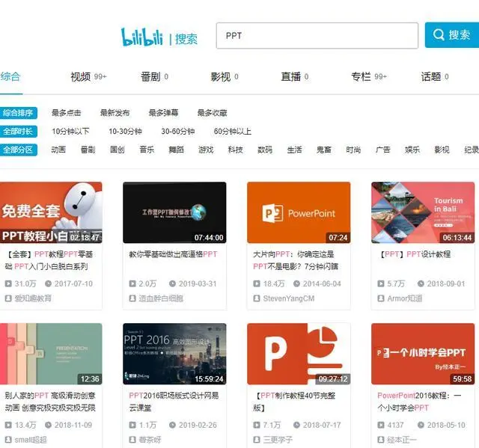Open the 一个小时学会PPT thumbnail

[423, 354]
